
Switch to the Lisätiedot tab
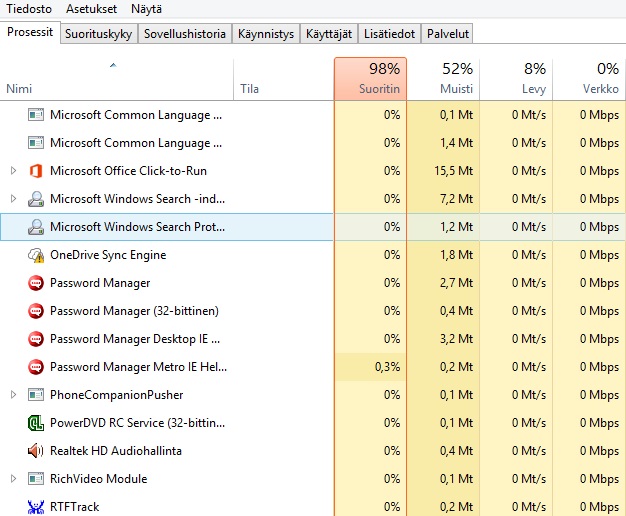pyautogui.click(x=390, y=34)
